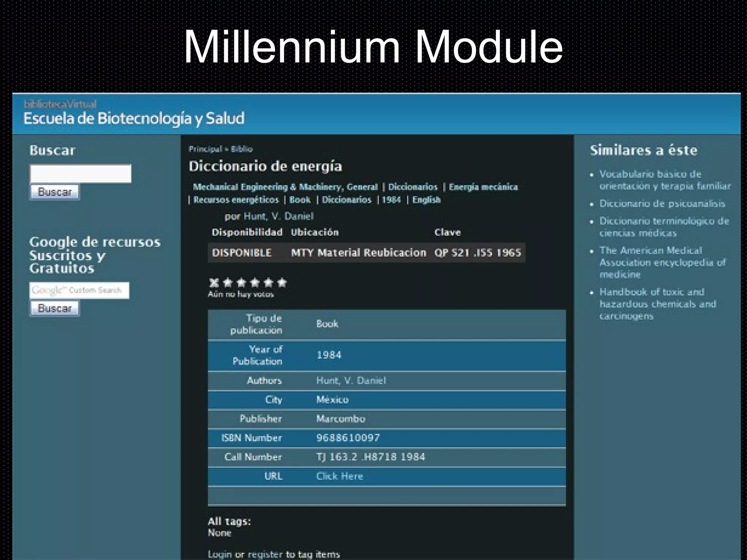Focus the Google Custom Search box
The height and width of the screenshot is (560, 747).
coord(79,290)
